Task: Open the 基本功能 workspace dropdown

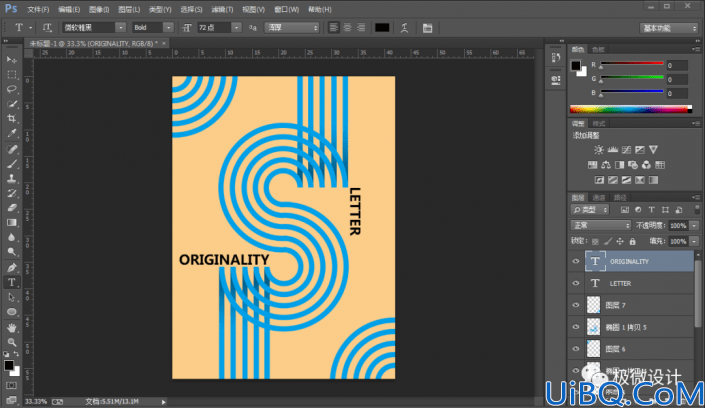Action: point(669,28)
